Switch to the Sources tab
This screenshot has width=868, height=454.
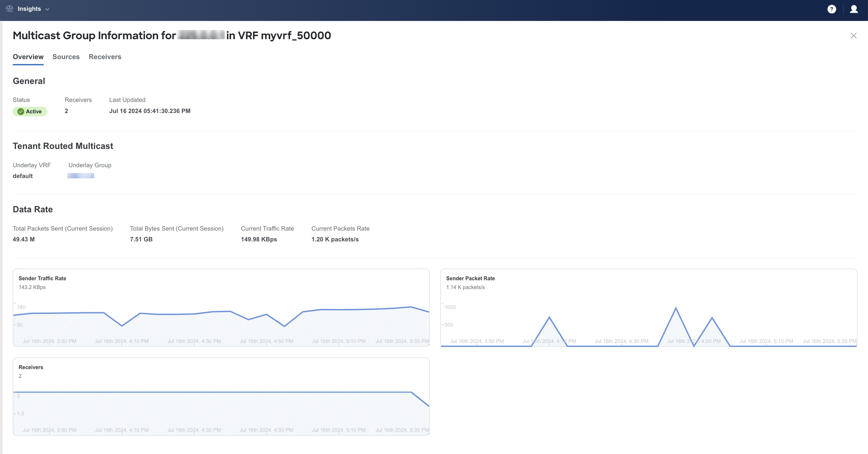(66, 57)
